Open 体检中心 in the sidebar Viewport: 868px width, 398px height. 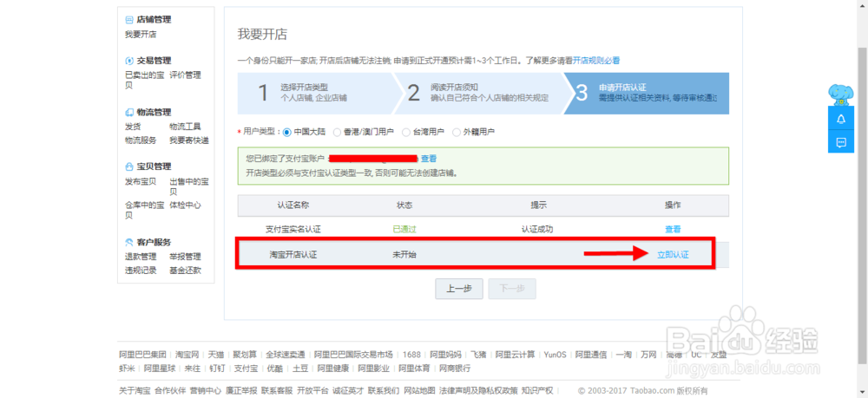186,206
